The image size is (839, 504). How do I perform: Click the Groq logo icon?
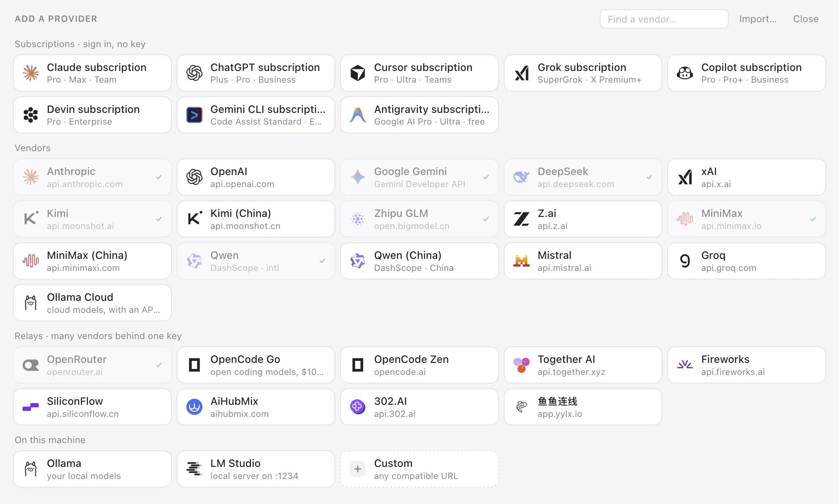pos(685,261)
